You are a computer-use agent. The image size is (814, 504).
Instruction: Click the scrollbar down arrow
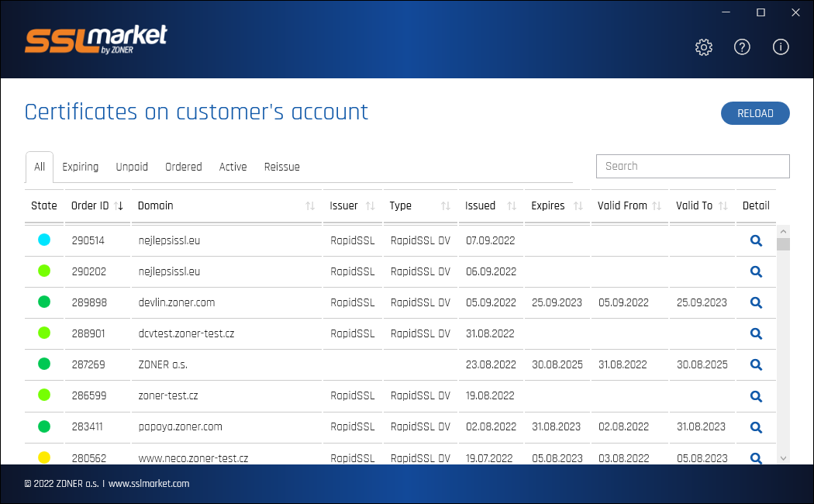783,458
